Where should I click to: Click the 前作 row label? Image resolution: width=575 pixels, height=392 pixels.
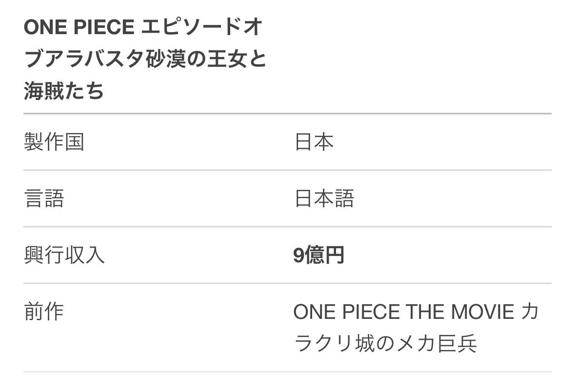[44, 312]
